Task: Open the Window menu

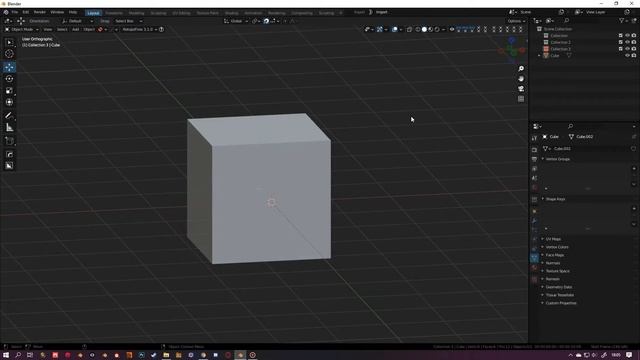Action: coord(57,12)
